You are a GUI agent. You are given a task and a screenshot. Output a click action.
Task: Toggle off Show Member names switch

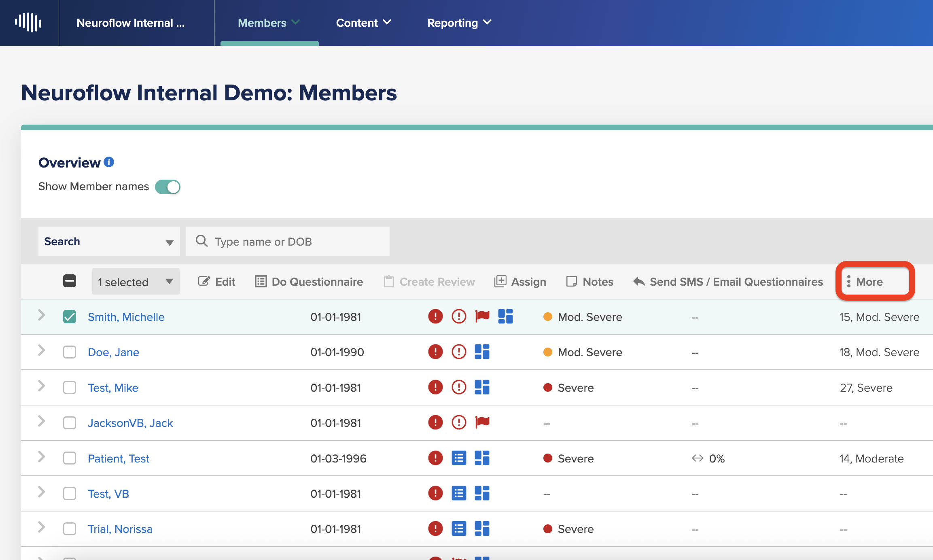[x=168, y=187]
